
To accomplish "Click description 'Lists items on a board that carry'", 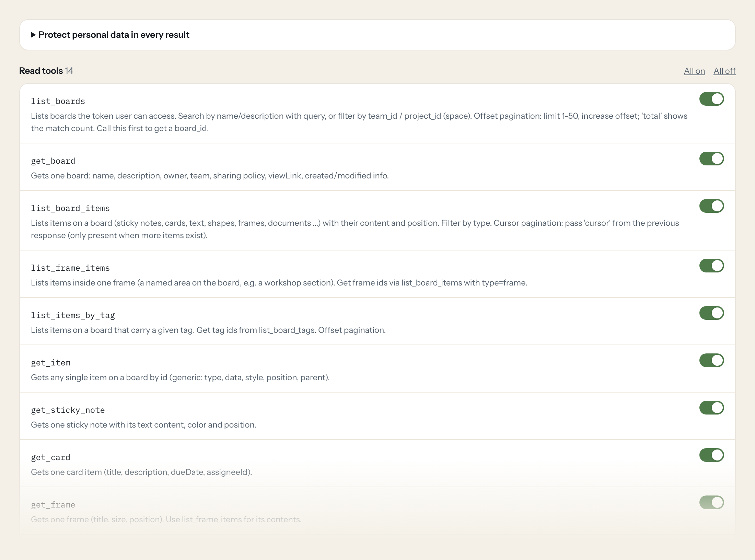I will pos(208,330).
